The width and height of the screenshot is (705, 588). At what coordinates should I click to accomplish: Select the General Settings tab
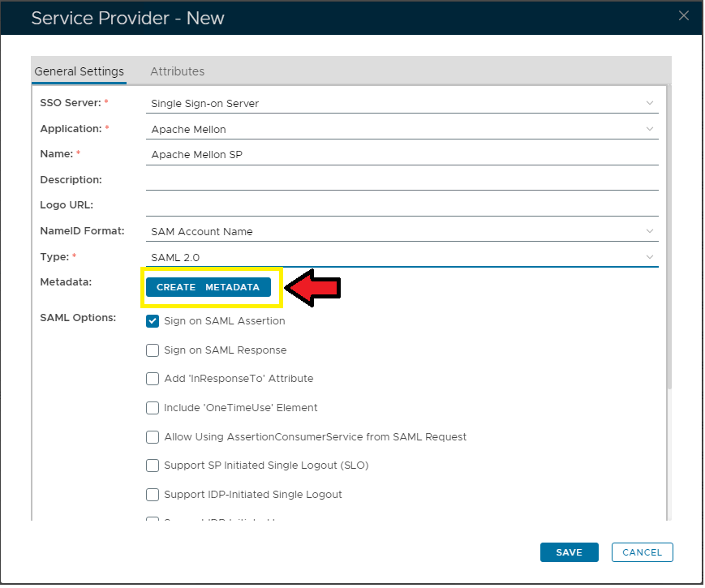coord(79,71)
